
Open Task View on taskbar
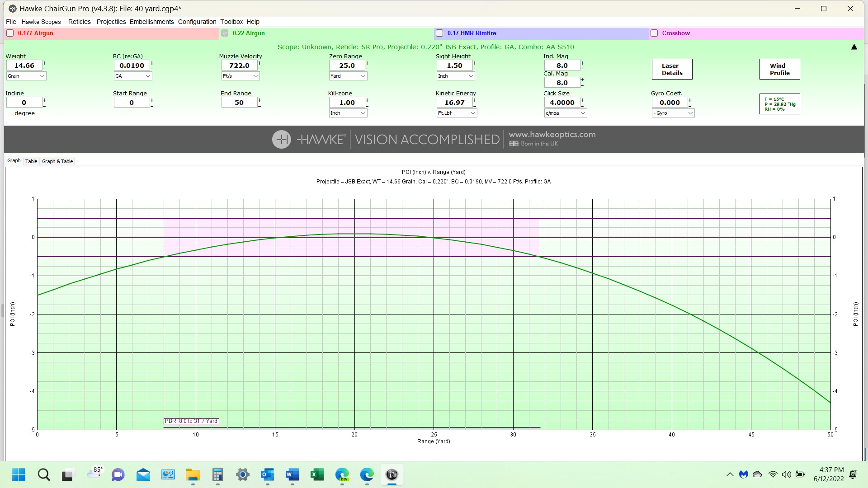click(67, 475)
